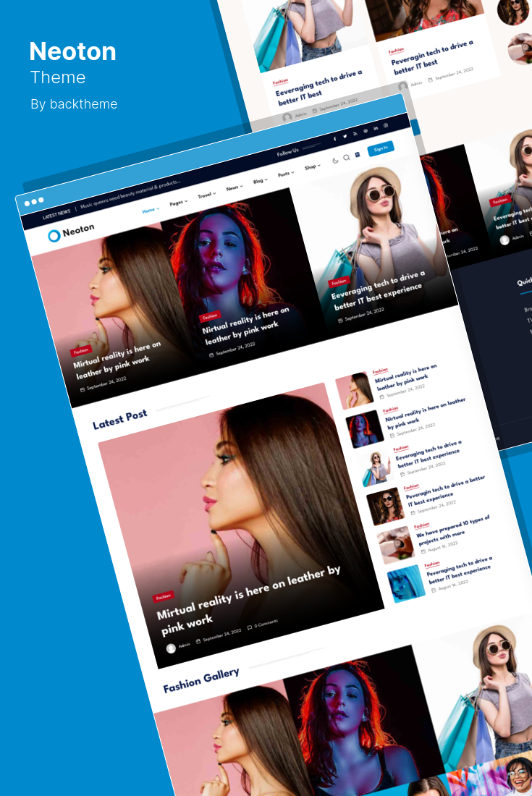Open sidebar post 'Peveragin tech to drive a better'
The image size is (532, 796).
click(x=445, y=490)
